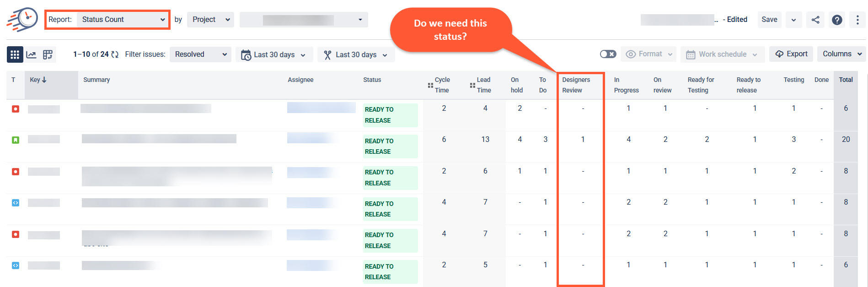Open the three-dot more options menu
This screenshot has height=287, width=868.
click(x=857, y=20)
